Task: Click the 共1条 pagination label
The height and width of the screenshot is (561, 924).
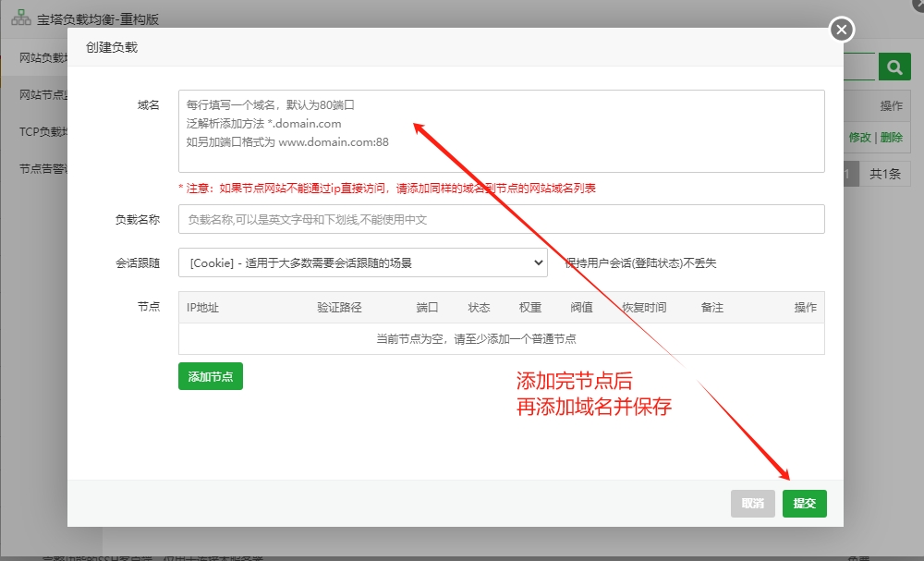Action: 885,174
